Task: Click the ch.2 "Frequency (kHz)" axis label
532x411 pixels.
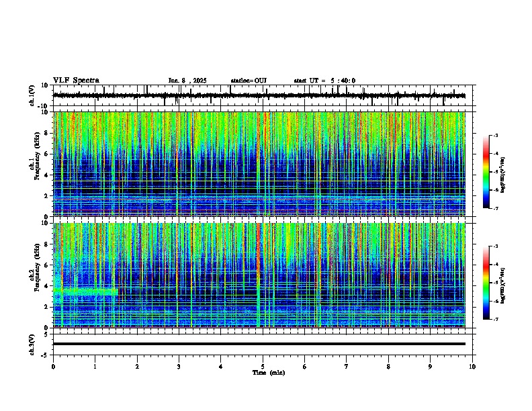Action: [37, 267]
